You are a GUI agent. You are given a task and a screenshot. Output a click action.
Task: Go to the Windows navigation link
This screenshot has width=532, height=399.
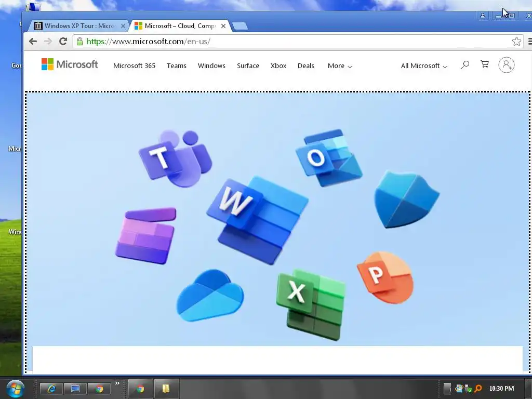211,66
